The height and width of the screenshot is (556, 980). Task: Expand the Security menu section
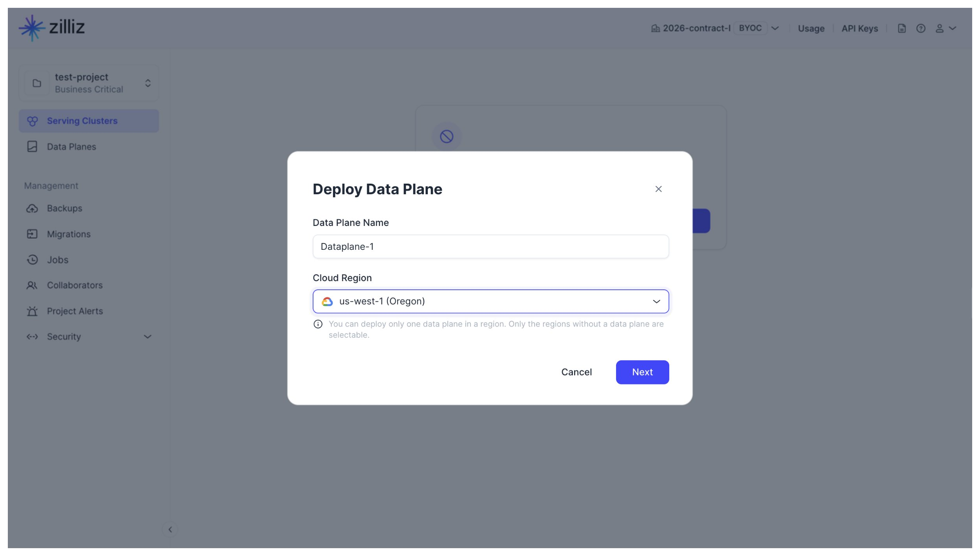[x=89, y=337]
